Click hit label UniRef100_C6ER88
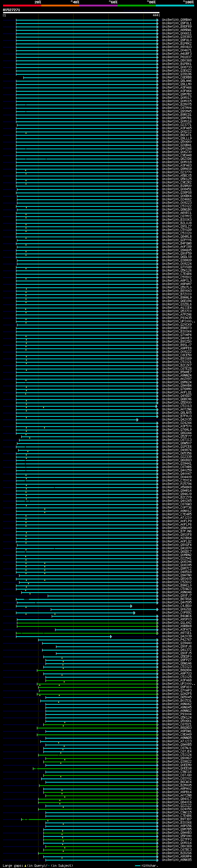 [x=177, y=78]
